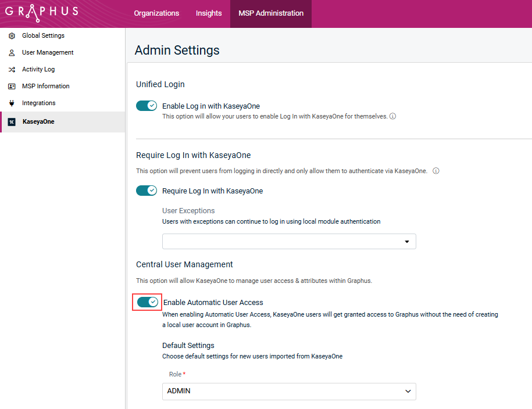Click the Admin Settings heading

click(177, 50)
